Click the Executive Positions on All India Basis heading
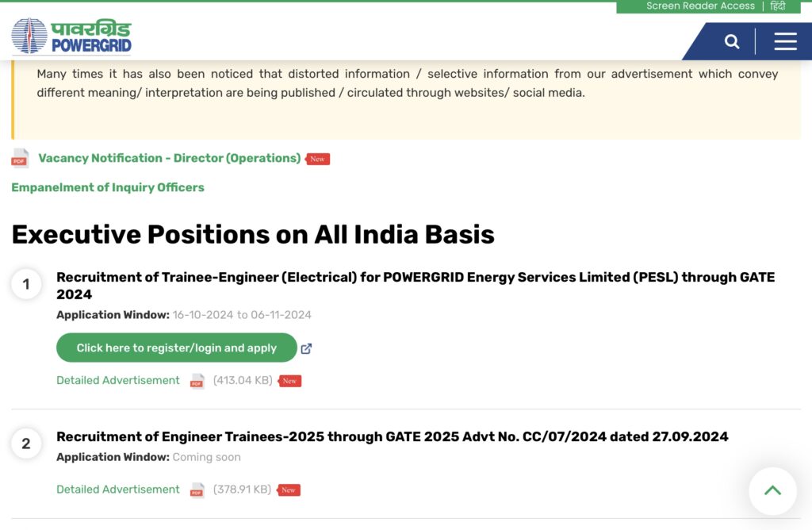This screenshot has width=812, height=530. pos(253,234)
